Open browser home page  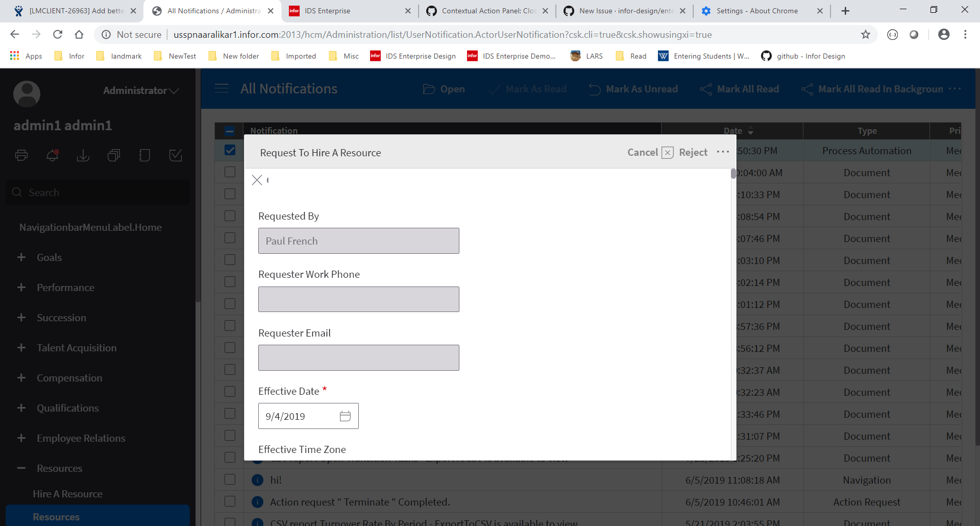tap(79, 34)
